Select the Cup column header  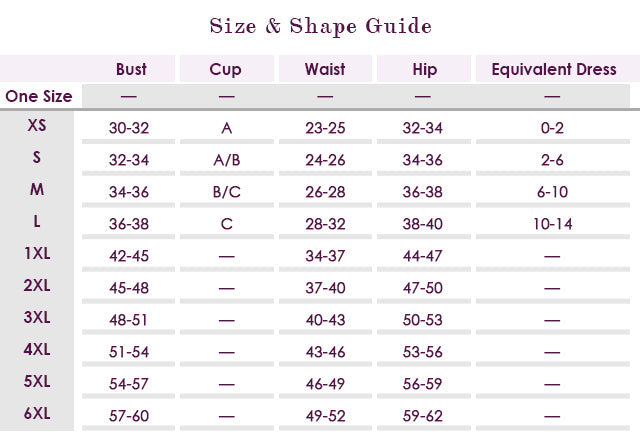[226, 70]
